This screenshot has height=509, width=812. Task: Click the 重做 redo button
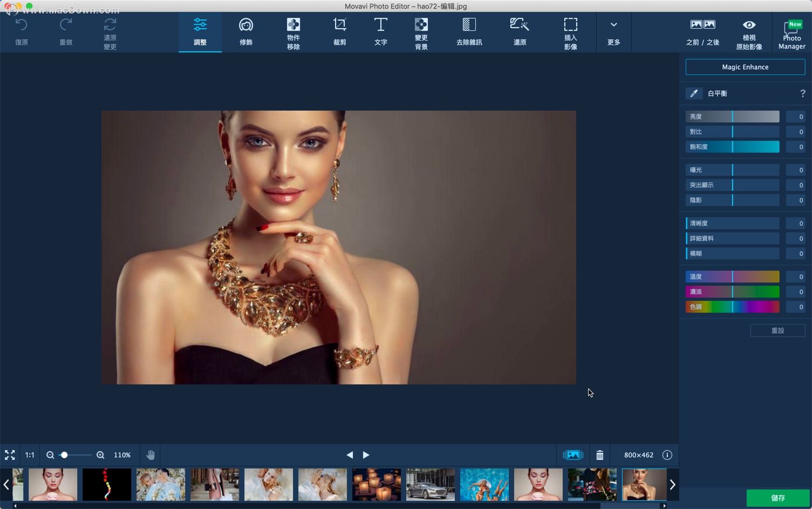[66, 32]
